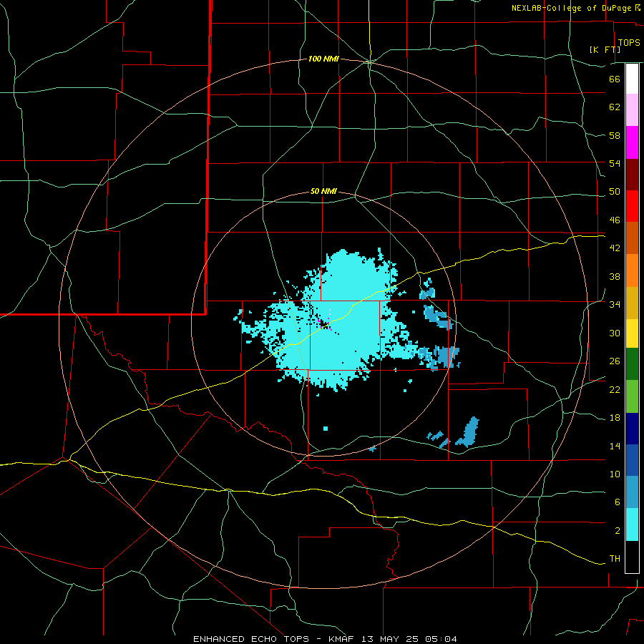Click the 'NEXLAB-College of DuPage' credit text
The image size is (644, 644).
pos(571,8)
